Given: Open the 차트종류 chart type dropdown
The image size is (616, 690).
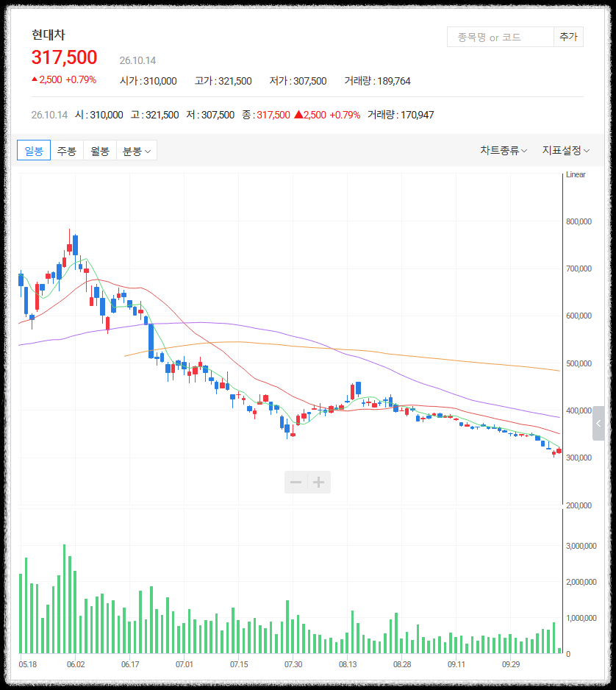Looking at the screenshot, I should tap(504, 151).
